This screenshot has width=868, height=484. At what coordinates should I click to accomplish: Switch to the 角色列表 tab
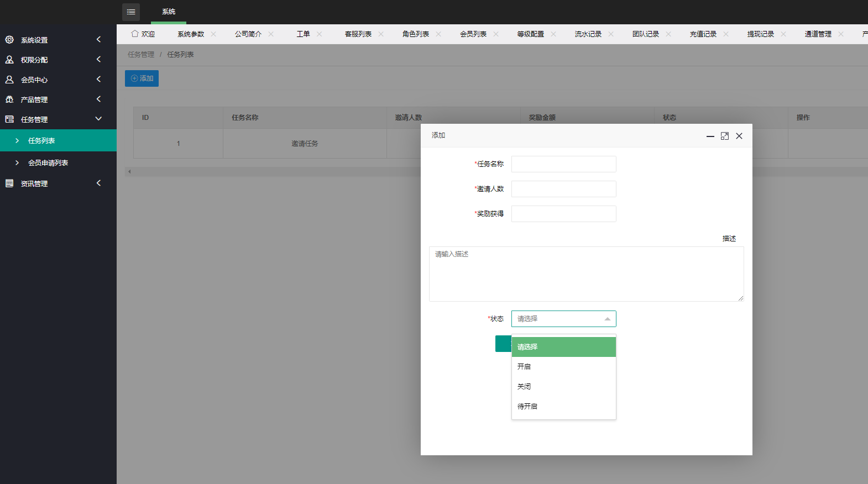click(415, 34)
